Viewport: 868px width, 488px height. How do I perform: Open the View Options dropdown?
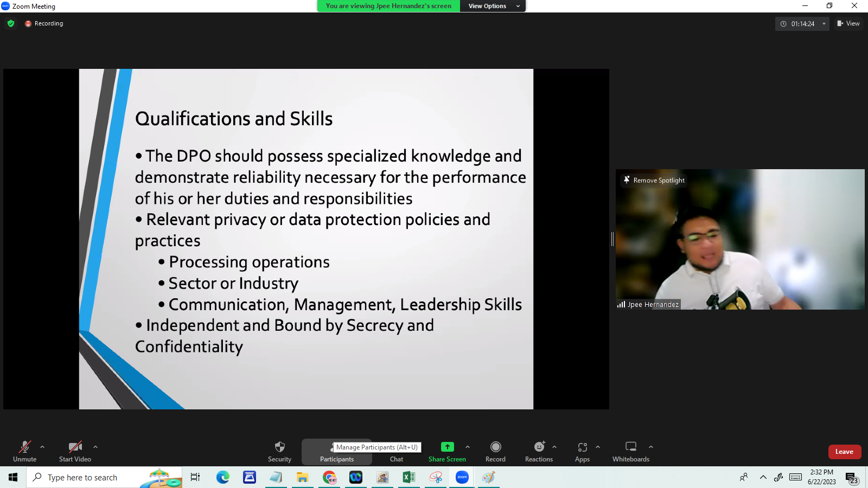[493, 6]
